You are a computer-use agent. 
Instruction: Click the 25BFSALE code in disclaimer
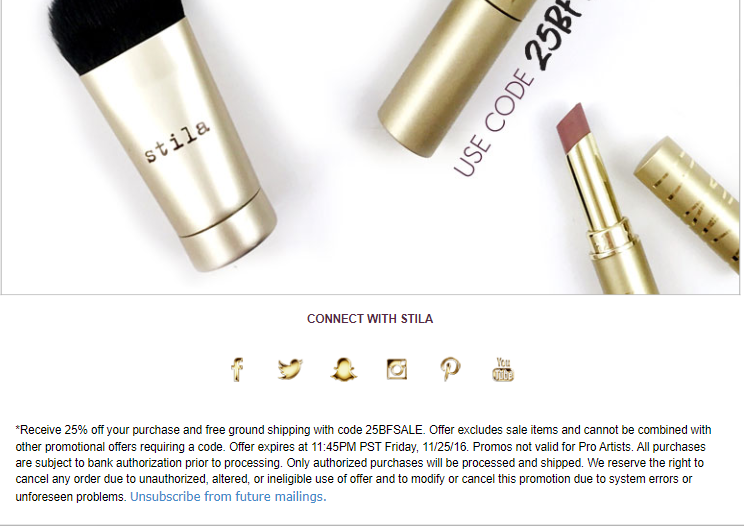tap(394, 430)
